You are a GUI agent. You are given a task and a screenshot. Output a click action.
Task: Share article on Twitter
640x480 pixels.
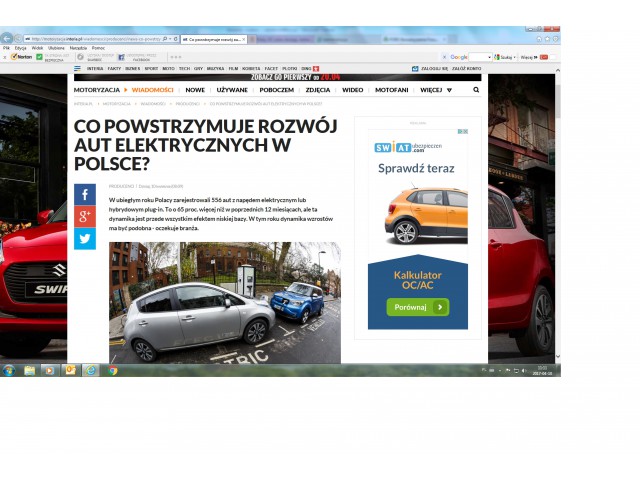85,239
